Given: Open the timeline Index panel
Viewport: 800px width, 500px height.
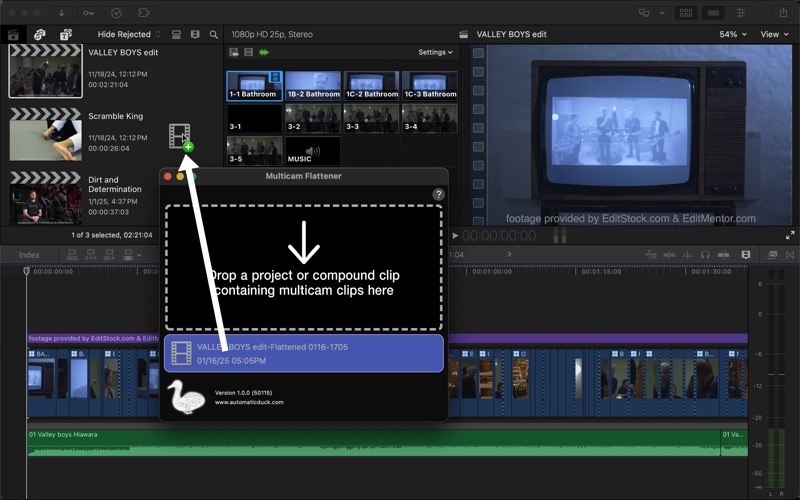Looking at the screenshot, I should (29, 255).
